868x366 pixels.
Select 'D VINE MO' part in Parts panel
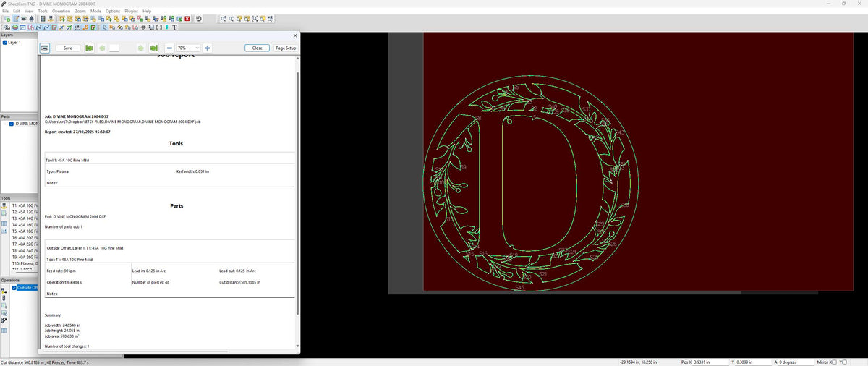pyautogui.click(x=27, y=124)
